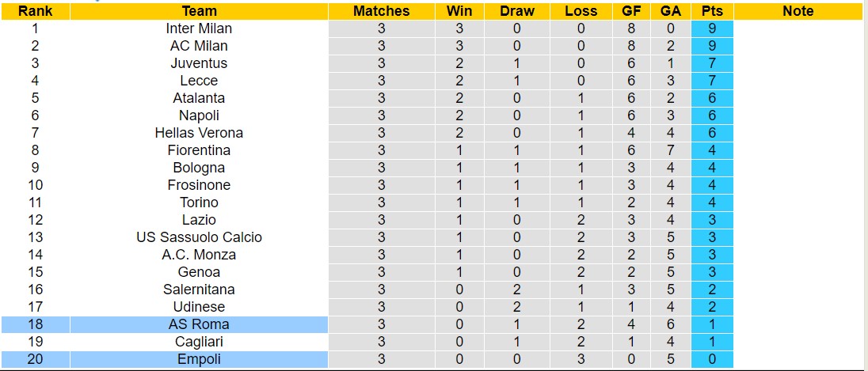Click the Note column header
This screenshot has height=371, width=868.
pyautogui.click(x=798, y=11)
